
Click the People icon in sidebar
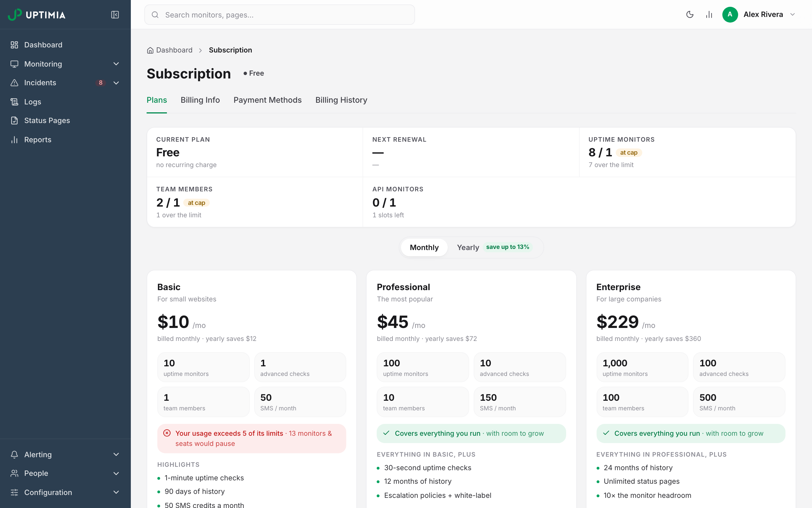14,473
